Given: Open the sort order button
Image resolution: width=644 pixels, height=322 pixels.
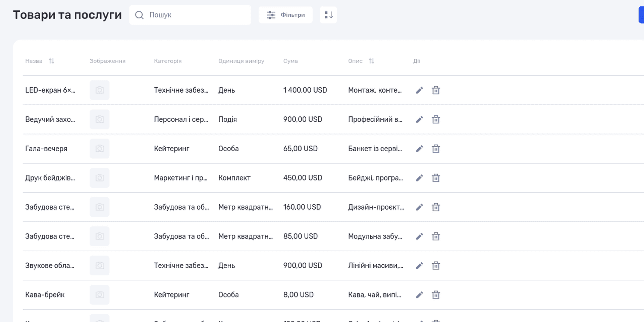Looking at the screenshot, I should point(328,15).
